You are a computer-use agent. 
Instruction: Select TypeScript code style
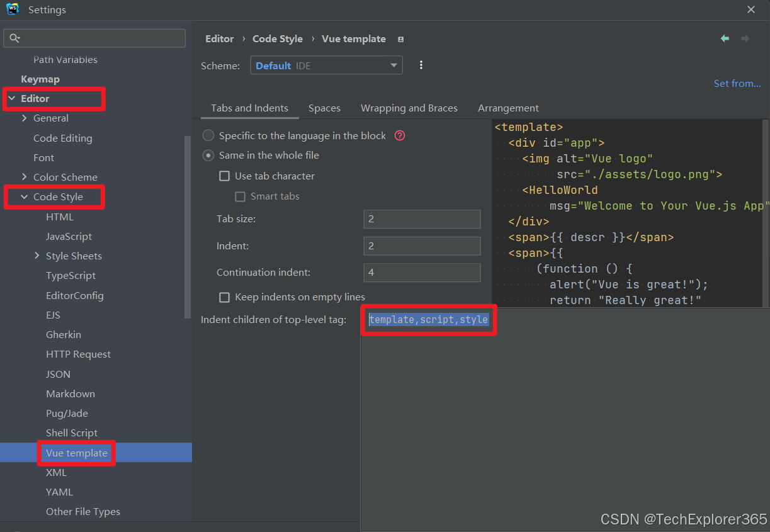[x=71, y=276]
